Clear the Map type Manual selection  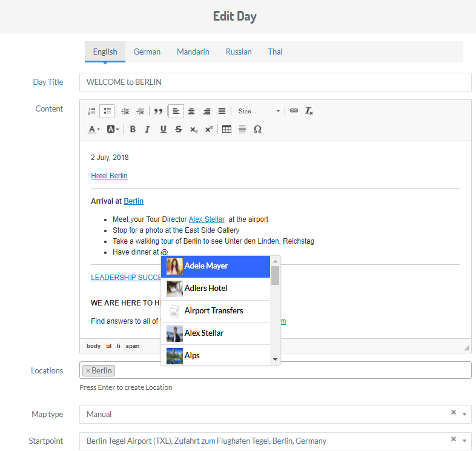(454, 412)
